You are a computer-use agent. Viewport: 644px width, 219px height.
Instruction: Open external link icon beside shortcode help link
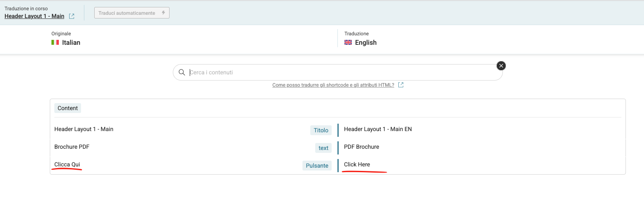pyautogui.click(x=401, y=85)
